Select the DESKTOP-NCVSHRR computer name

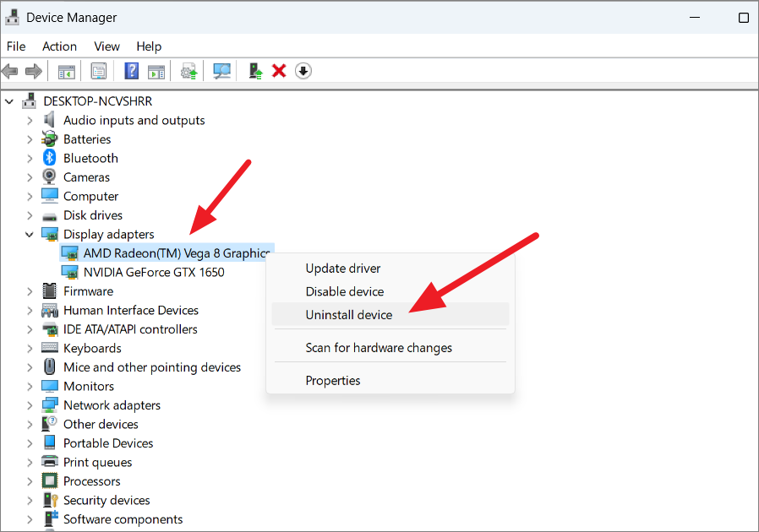[98, 101]
